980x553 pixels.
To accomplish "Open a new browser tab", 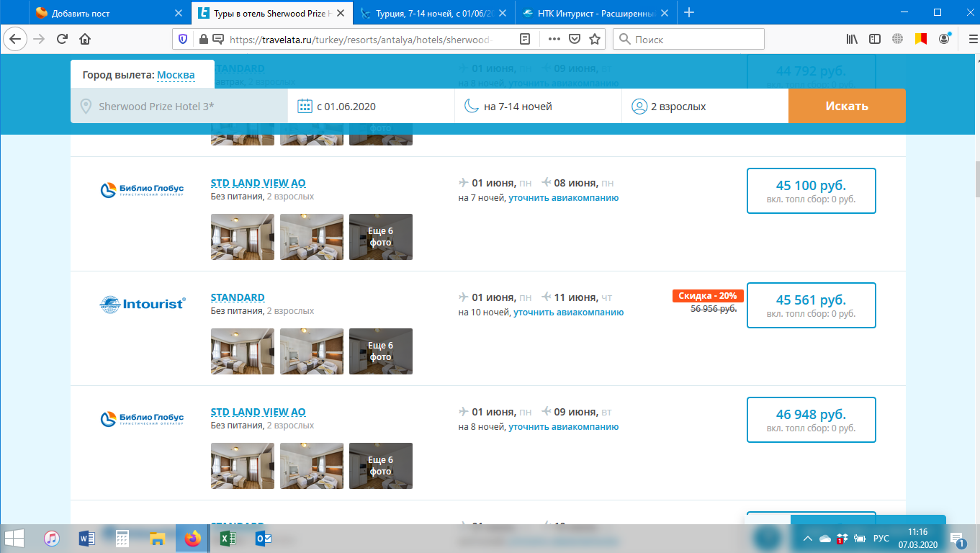I will pyautogui.click(x=689, y=12).
